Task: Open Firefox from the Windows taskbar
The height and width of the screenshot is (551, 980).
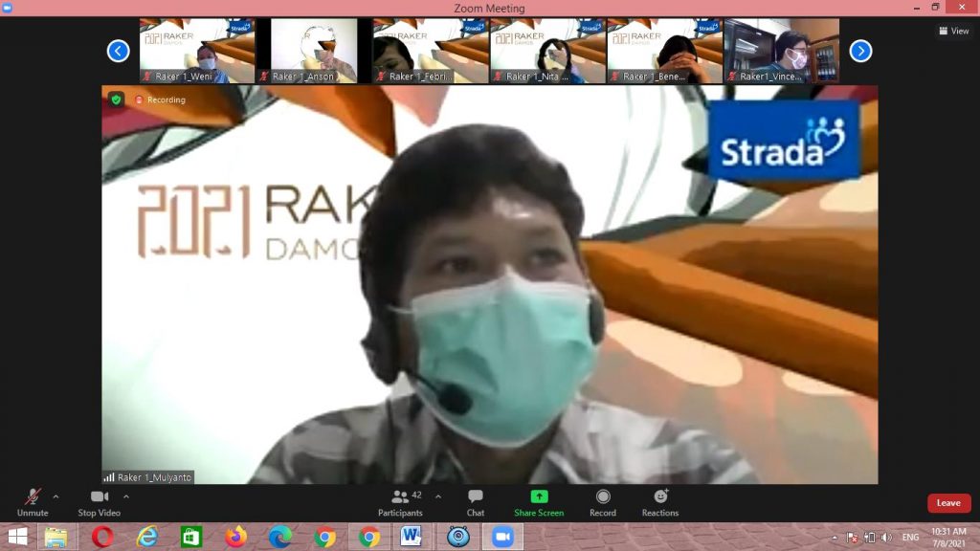Action: [x=235, y=538]
